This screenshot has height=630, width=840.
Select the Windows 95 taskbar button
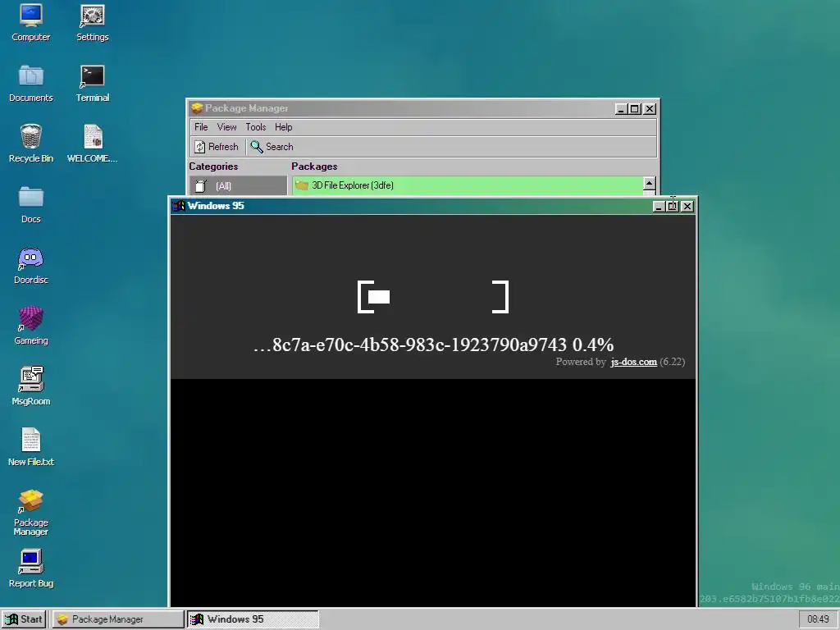(253, 619)
